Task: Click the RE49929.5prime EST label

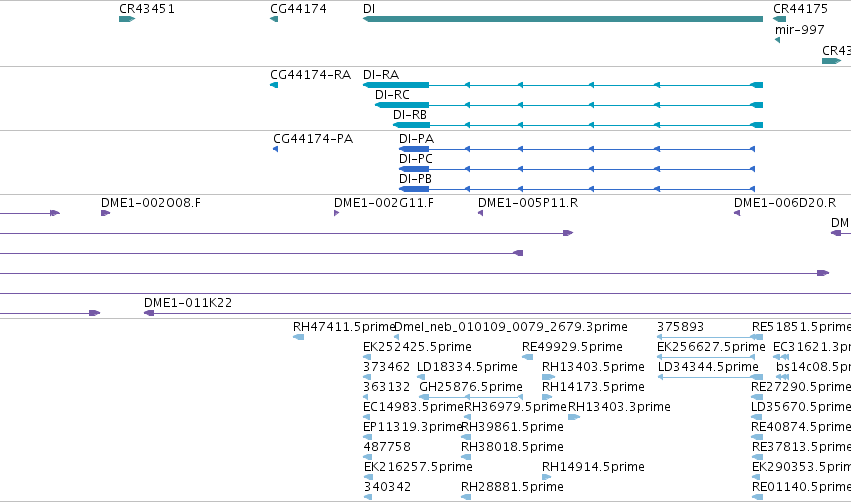Action: [572, 346]
